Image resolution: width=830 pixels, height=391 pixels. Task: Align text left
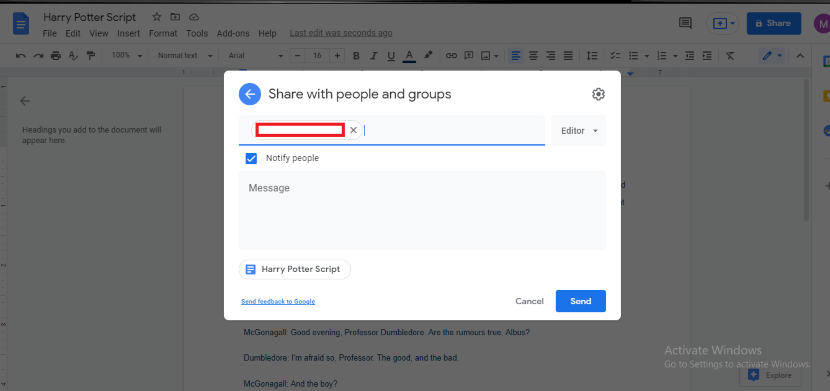click(516, 56)
